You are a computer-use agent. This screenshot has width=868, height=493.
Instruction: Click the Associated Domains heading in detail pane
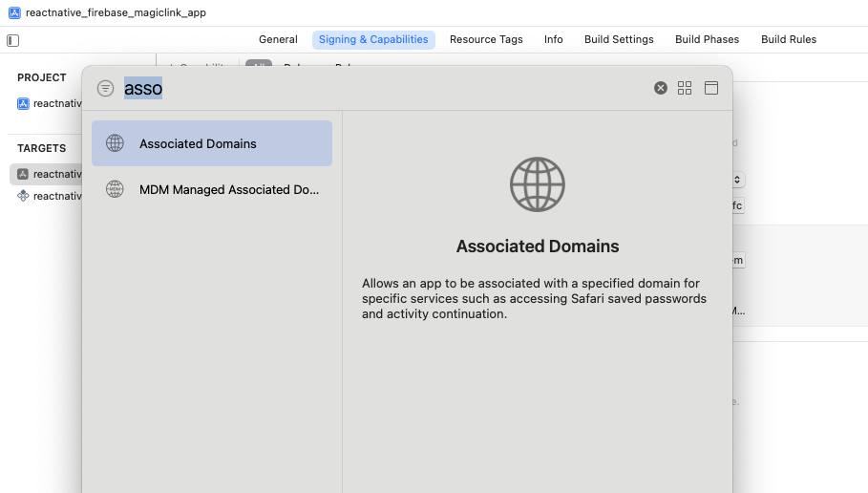(x=538, y=246)
